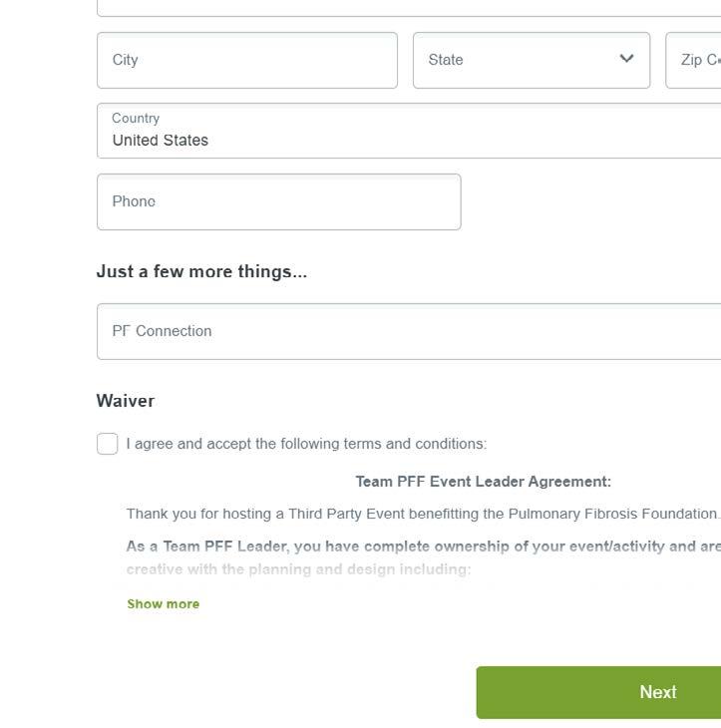The width and height of the screenshot is (721, 728).
Task: Click the PF Connection field
Action: tap(409, 331)
